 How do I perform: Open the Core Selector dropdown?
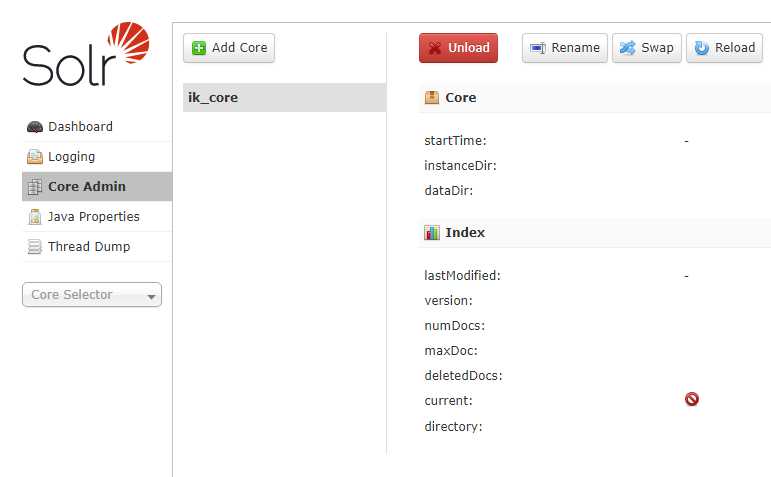tap(92, 295)
